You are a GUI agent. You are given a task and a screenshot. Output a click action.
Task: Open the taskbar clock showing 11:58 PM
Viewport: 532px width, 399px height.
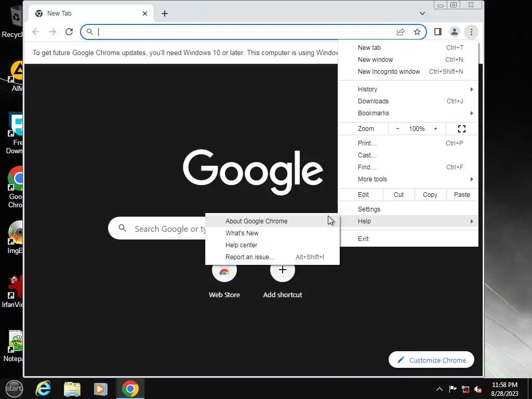click(504, 389)
